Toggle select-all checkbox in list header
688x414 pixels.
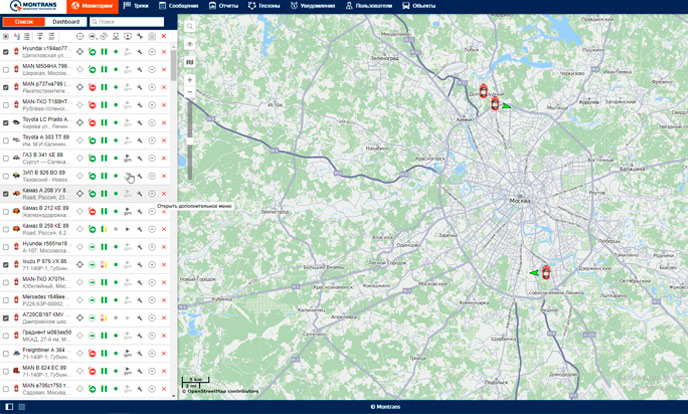coord(6,36)
